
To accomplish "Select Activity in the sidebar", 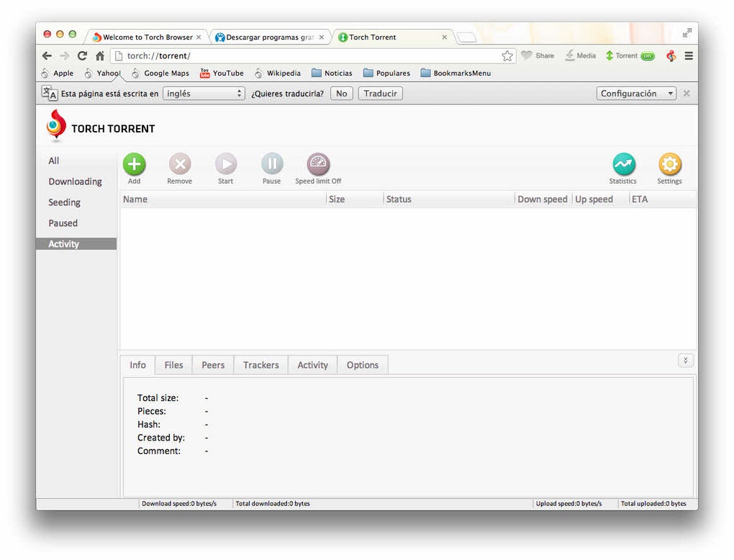I will click(x=76, y=244).
